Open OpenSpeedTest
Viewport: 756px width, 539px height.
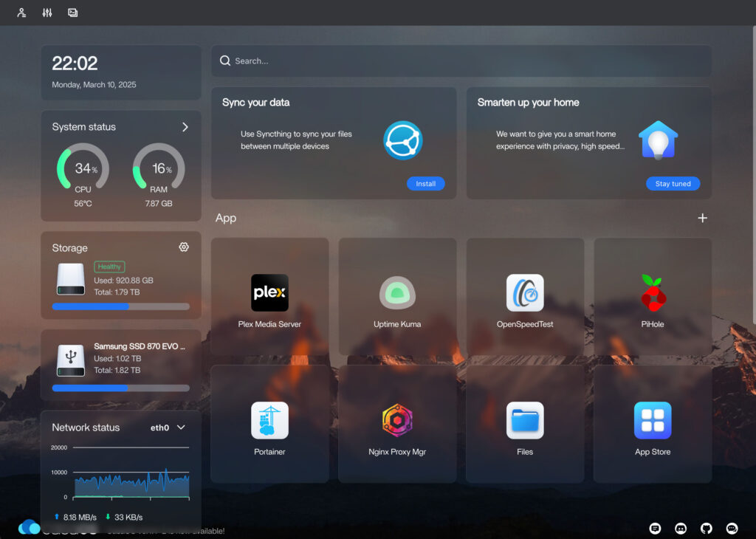click(524, 293)
